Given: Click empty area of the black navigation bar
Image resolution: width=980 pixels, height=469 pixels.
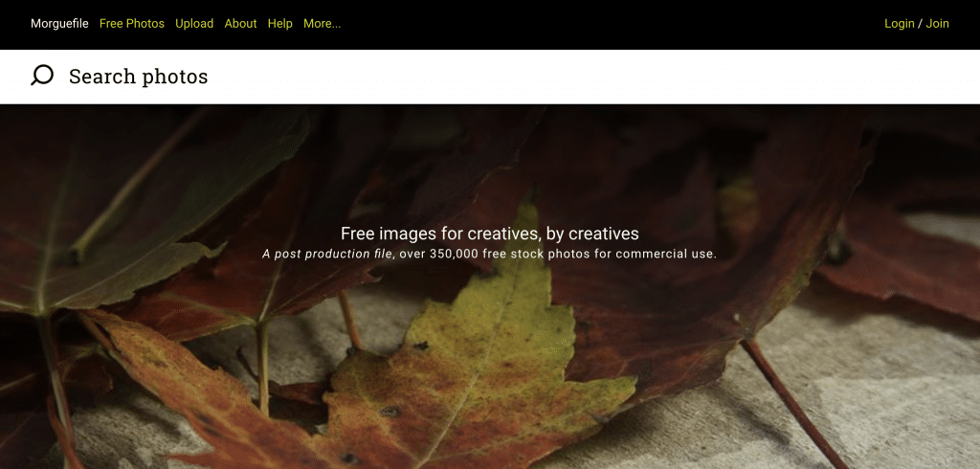Looking at the screenshot, I should tap(612, 24).
